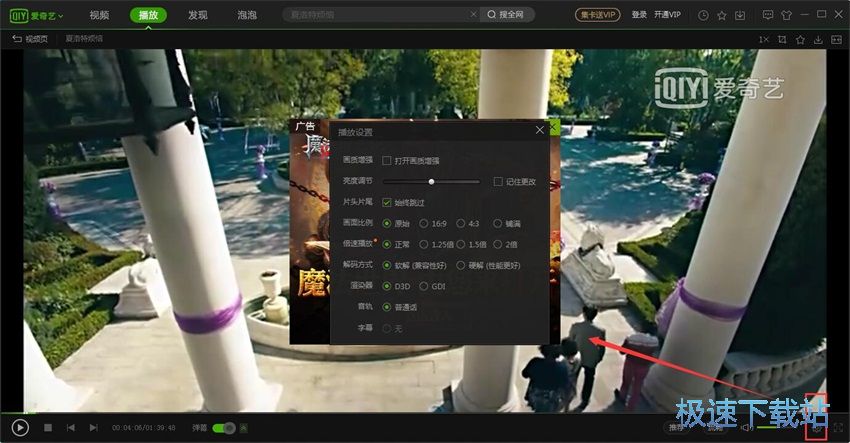Viewport: 850px width, 443px height.
Task: Close the 播放设置 dialog
Action: (539, 130)
